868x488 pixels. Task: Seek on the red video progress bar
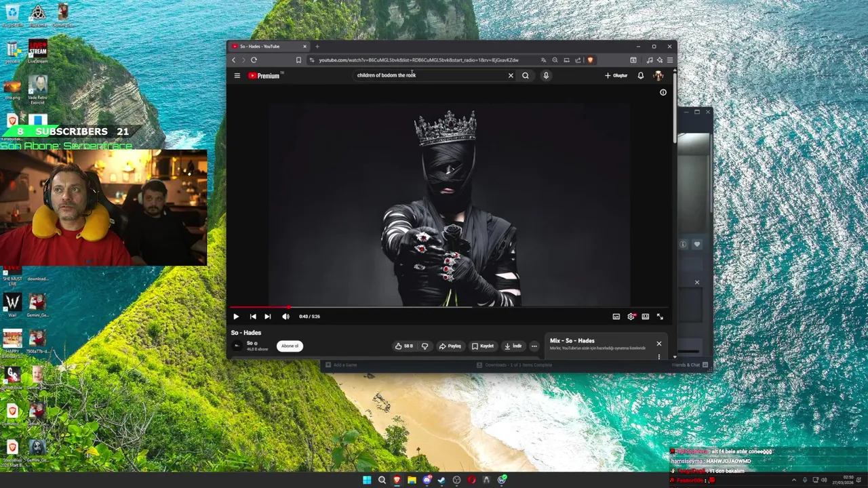click(450, 307)
